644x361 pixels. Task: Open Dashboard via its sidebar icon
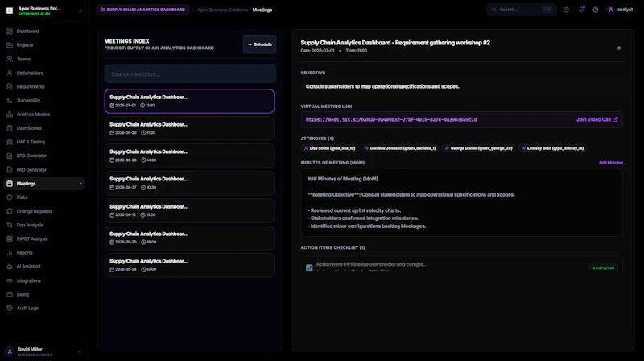(x=10, y=31)
